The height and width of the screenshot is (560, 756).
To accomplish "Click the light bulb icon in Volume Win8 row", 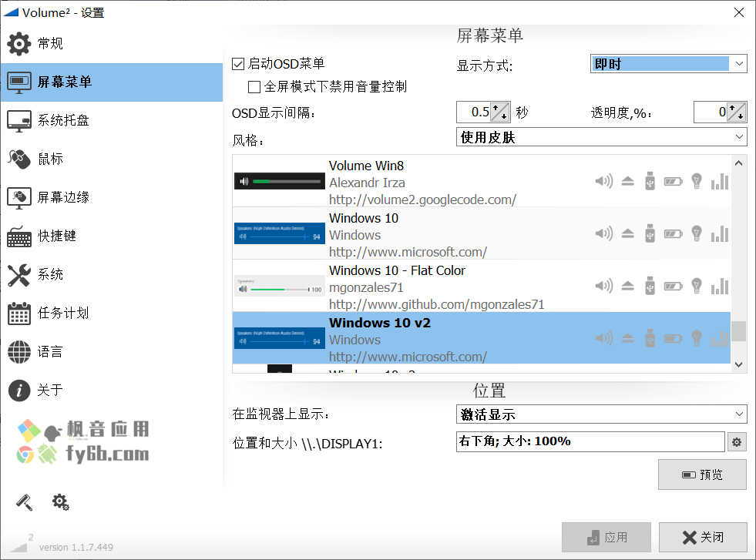I will [x=696, y=181].
